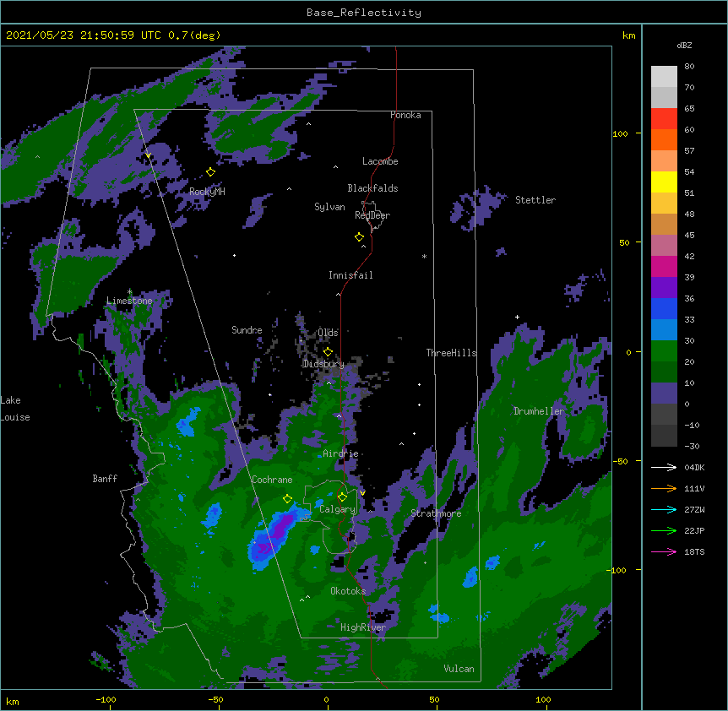
Task: Pick bright green 20-30 dBZ swatch
Action: [664, 351]
